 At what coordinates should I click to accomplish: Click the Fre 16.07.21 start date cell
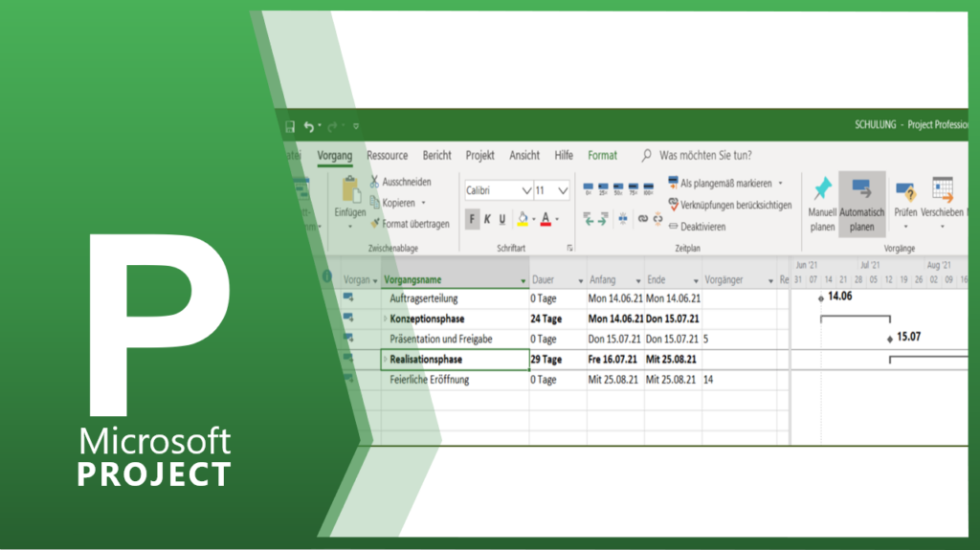point(615,360)
